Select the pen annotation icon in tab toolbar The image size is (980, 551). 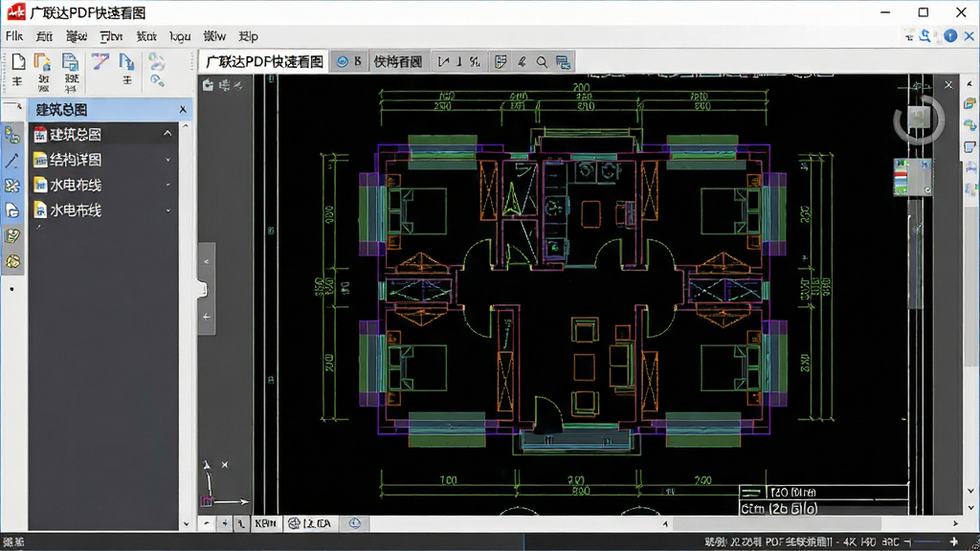[x=522, y=61]
